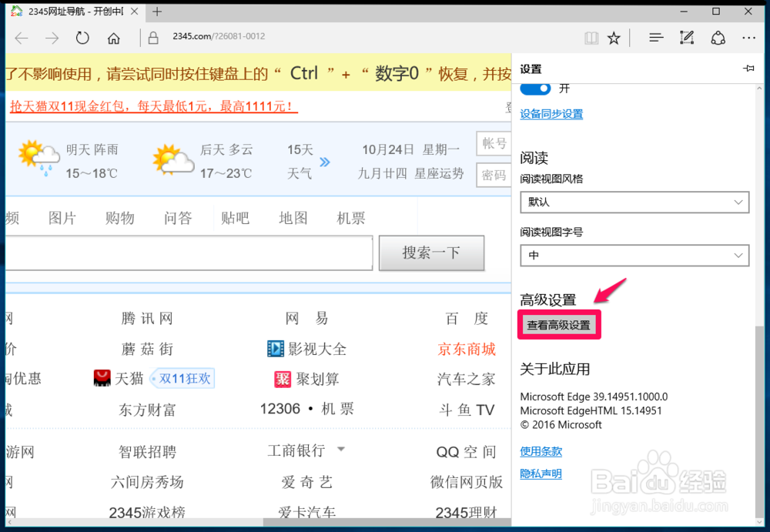Open reading view book icon
770x532 pixels.
click(591, 38)
